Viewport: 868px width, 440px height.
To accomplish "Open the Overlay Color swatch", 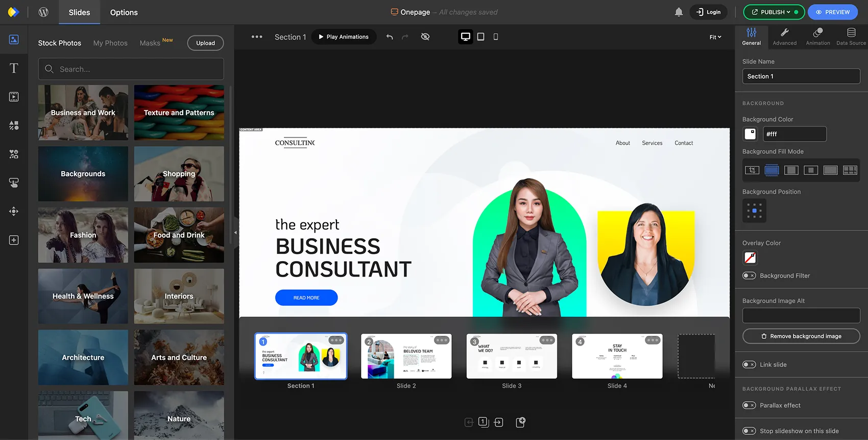I will (750, 258).
